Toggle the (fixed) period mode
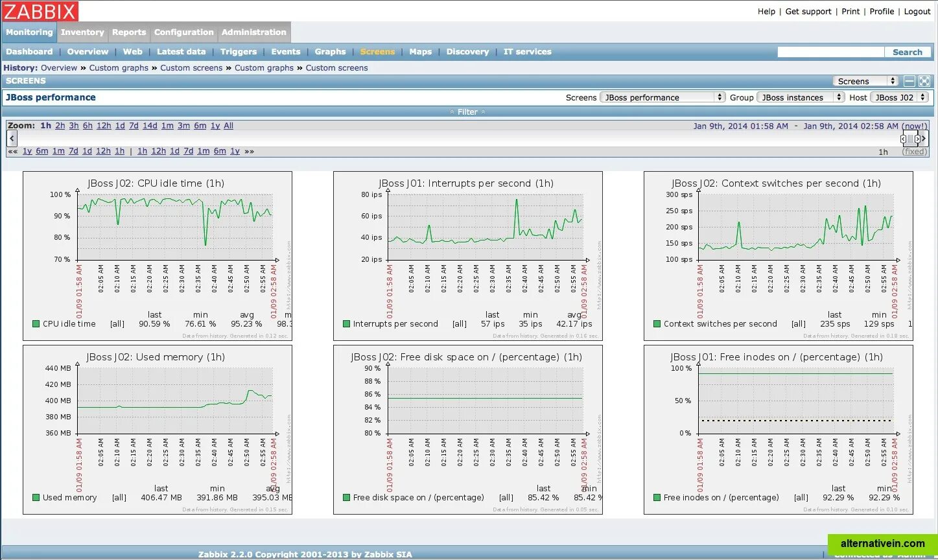The width and height of the screenshot is (938, 560). click(x=915, y=152)
